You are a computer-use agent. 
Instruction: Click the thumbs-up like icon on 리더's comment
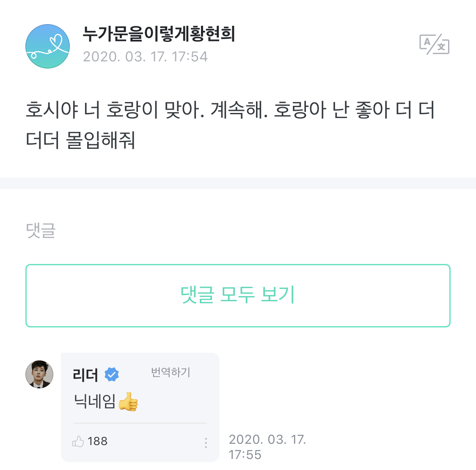78,441
